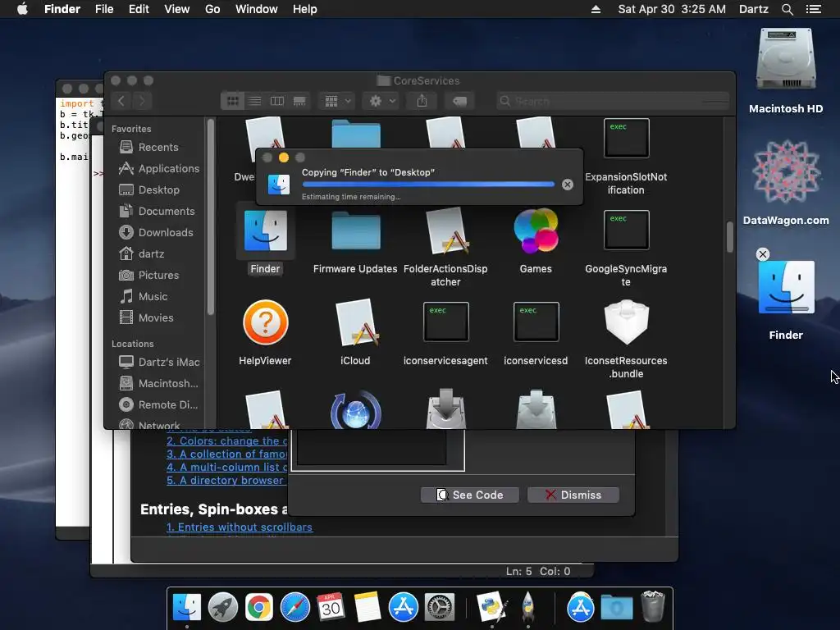Click Dismiss button in background window
Viewport: 840px width, 630px height.
[573, 495]
